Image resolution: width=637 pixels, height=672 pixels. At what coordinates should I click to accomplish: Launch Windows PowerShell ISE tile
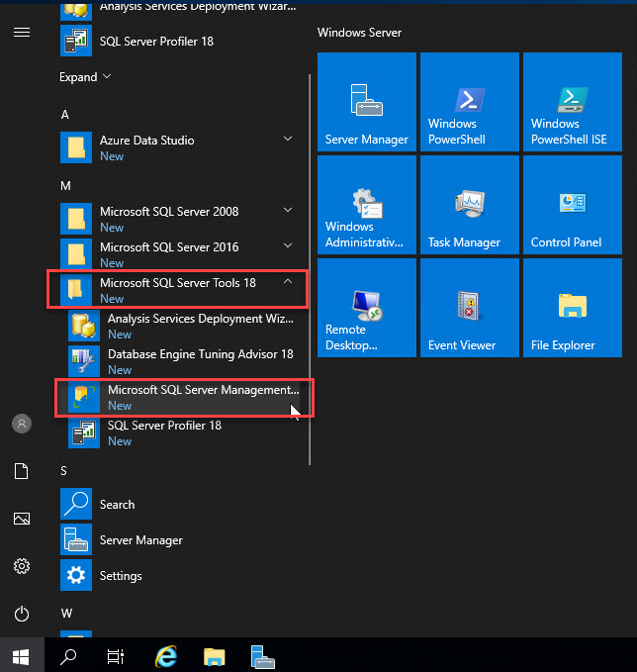coord(572,102)
